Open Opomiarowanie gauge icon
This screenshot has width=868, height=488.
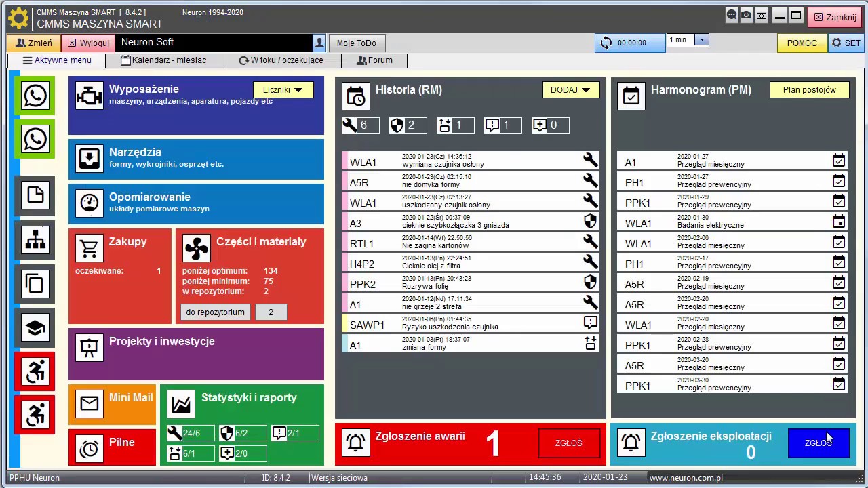[89, 203]
